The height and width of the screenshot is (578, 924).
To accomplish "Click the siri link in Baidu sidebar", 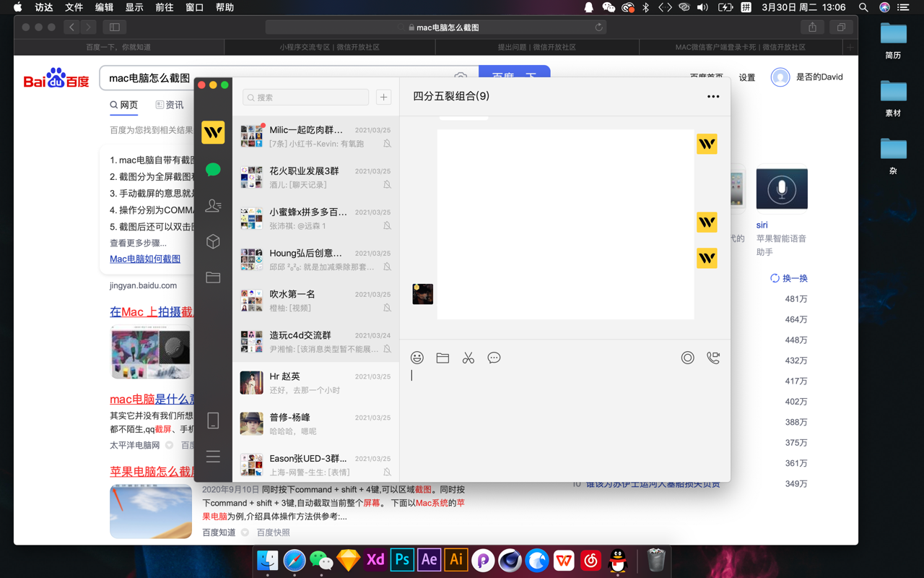I will point(762,225).
